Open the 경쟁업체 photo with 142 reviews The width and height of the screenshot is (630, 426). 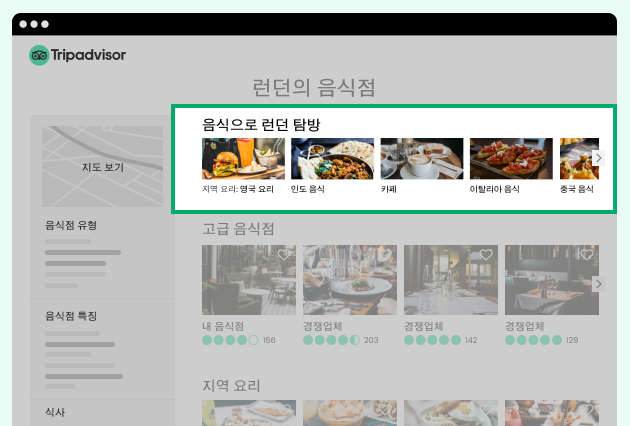[x=451, y=280]
